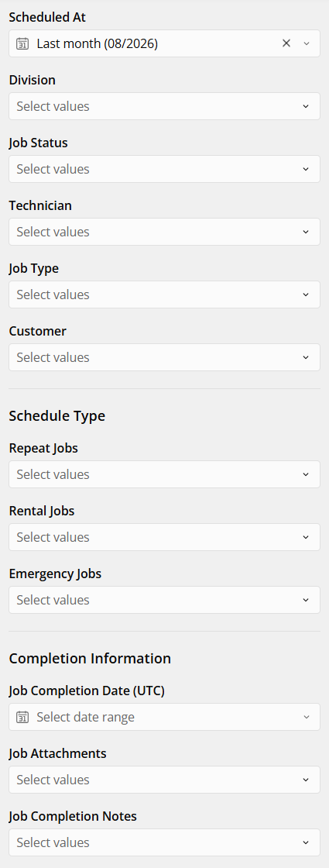Open the Job Completion Notes dropdown

click(x=164, y=842)
